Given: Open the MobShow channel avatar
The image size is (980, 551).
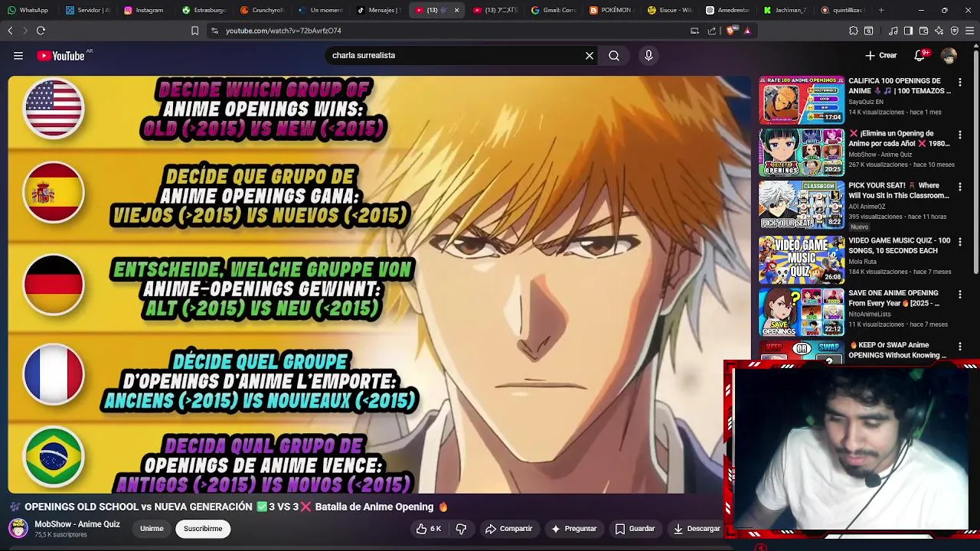Looking at the screenshot, I should 18,528.
